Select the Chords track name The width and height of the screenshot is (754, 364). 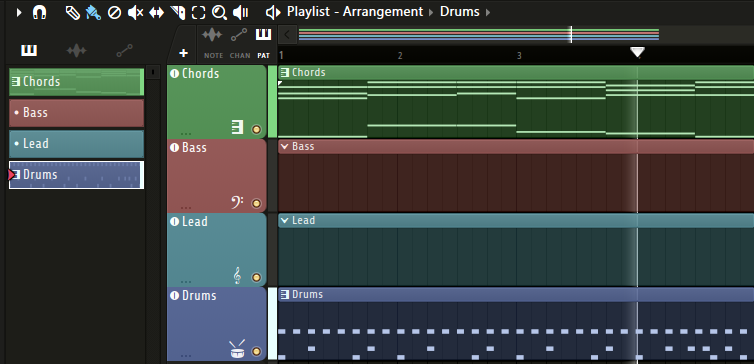coord(201,74)
